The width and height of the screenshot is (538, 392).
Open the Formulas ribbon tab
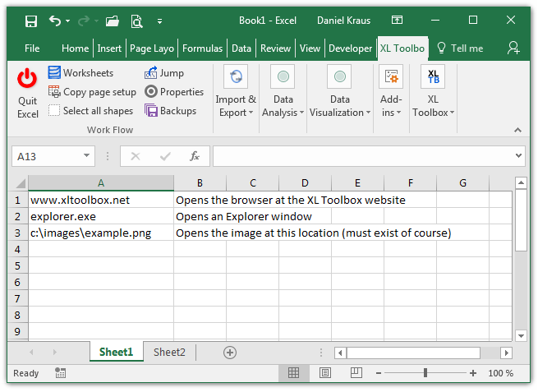[x=202, y=48]
